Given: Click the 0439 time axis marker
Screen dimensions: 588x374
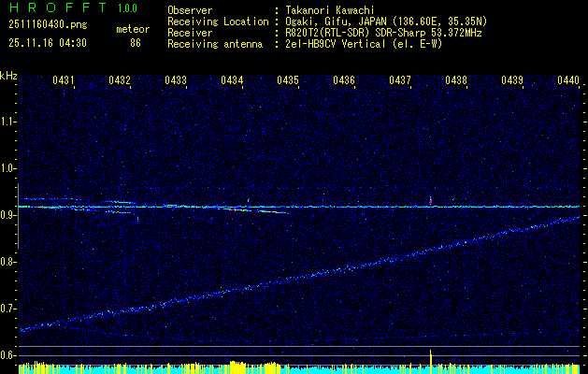Looking at the screenshot, I should [512, 79].
